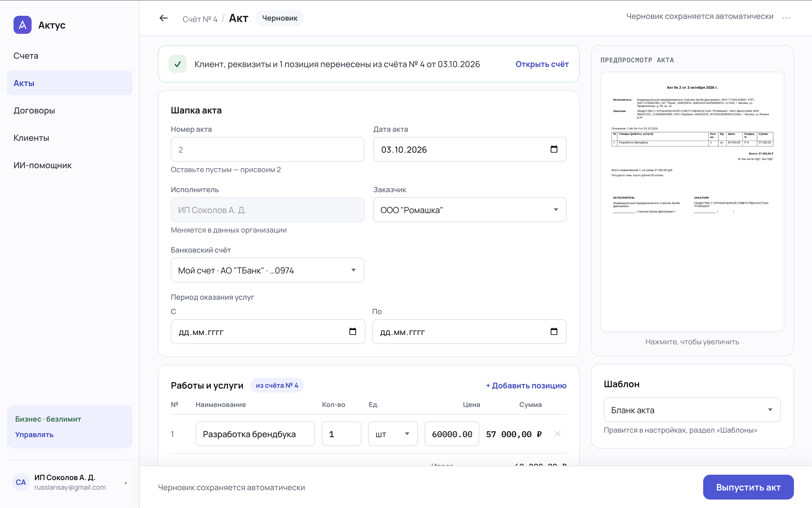Click Управлять in the plan card
The width and height of the screenshot is (812, 508).
34,434
